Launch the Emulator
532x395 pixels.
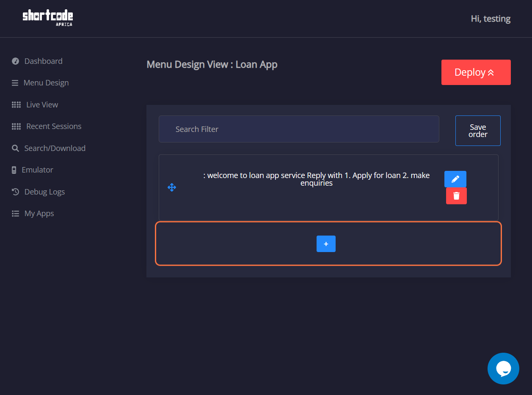[37, 170]
